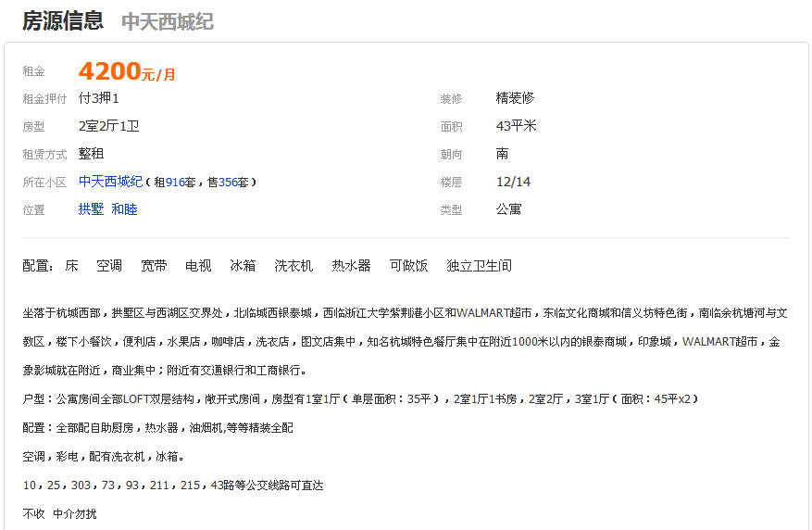Click the 12/14 floor value

[x=513, y=182]
